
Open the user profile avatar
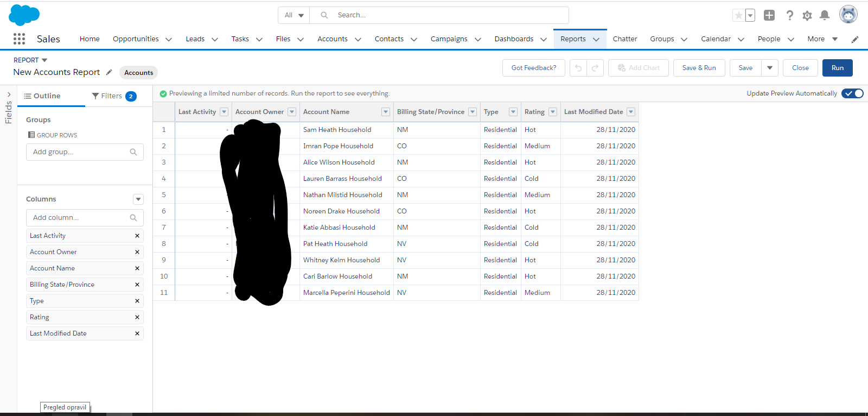point(848,15)
